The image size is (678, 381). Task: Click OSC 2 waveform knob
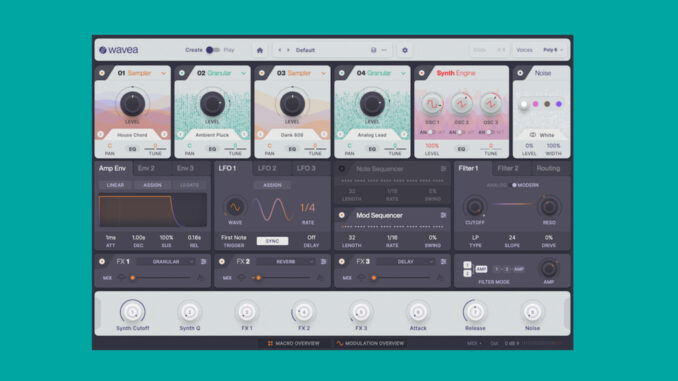tap(461, 104)
